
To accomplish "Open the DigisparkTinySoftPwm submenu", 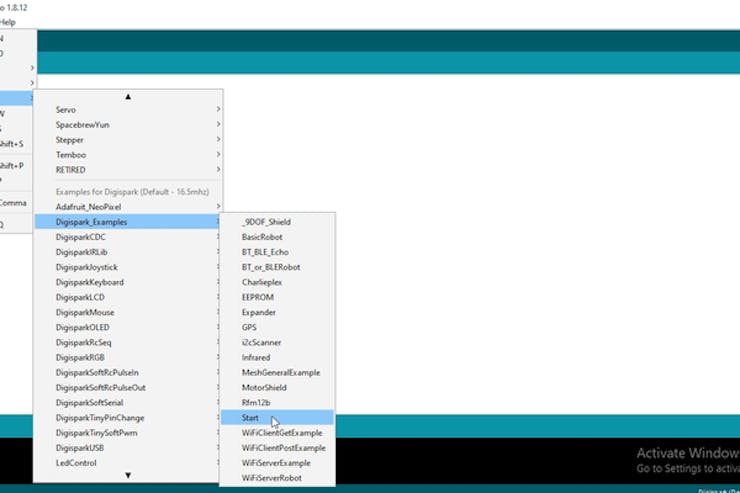I will (x=128, y=433).
